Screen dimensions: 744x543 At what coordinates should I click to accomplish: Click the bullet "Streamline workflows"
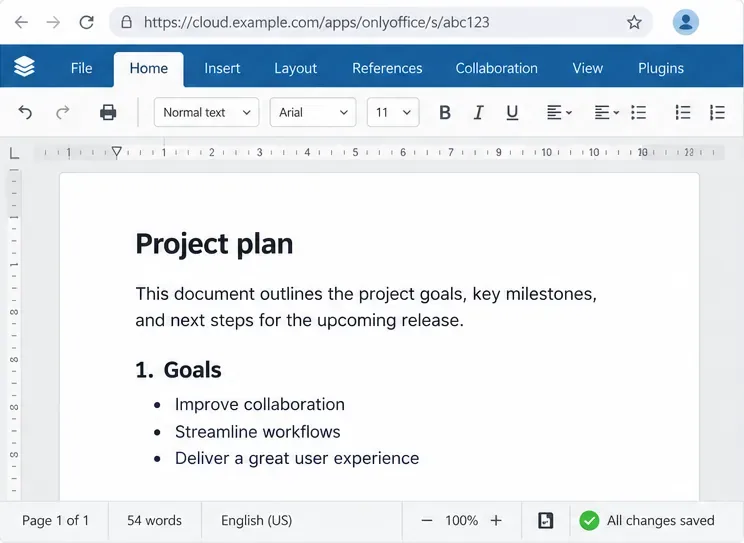(258, 432)
